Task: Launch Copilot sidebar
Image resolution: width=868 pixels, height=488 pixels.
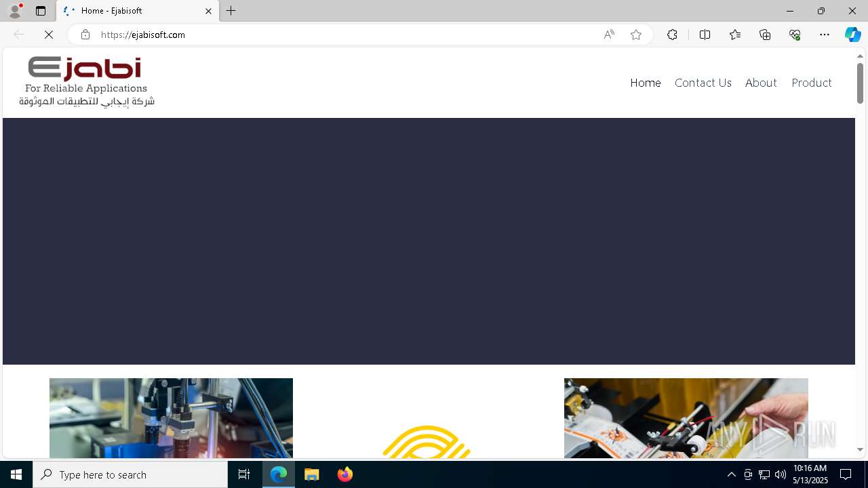Action: [852, 35]
